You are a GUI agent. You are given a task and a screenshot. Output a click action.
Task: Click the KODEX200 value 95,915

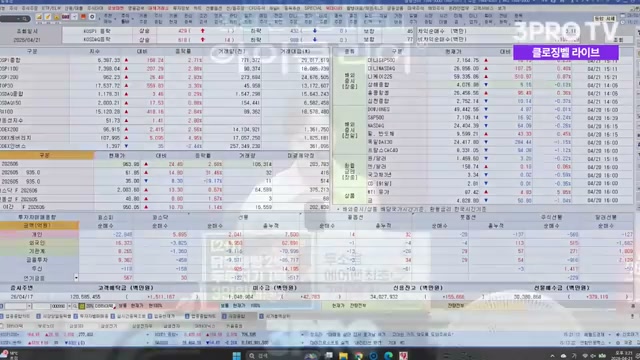coord(112,129)
